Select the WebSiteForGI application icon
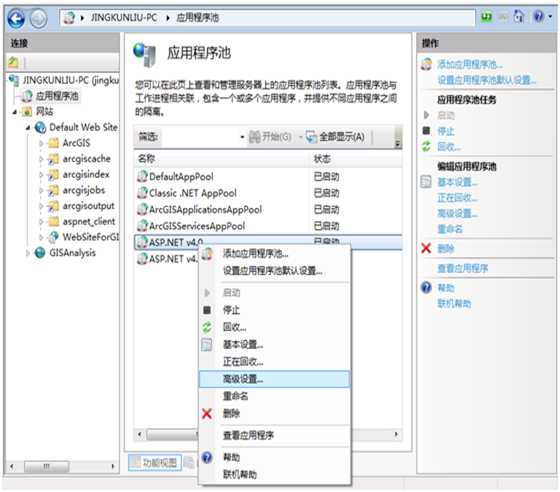Screen dimensions: 560x492 coord(54,237)
